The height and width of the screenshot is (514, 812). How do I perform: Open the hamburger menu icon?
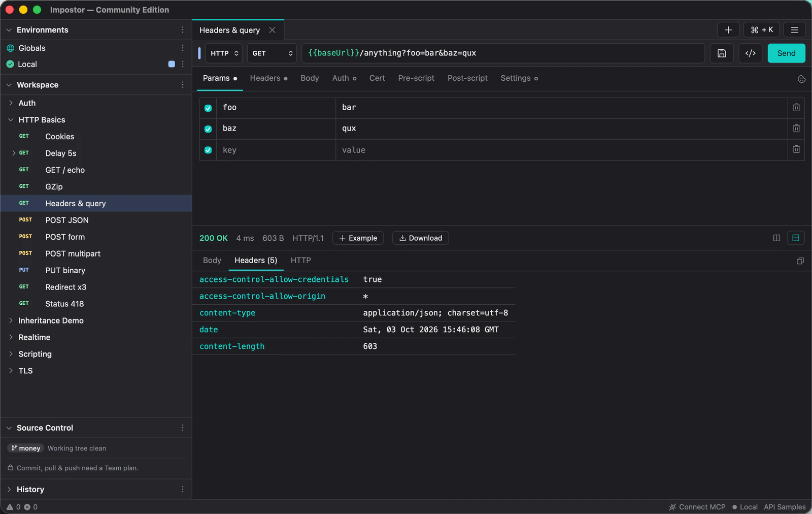tap(795, 30)
